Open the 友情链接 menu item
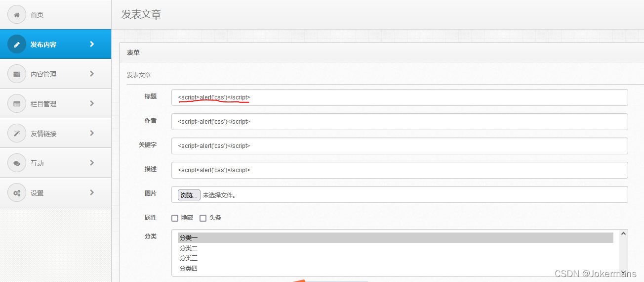 tap(55, 133)
